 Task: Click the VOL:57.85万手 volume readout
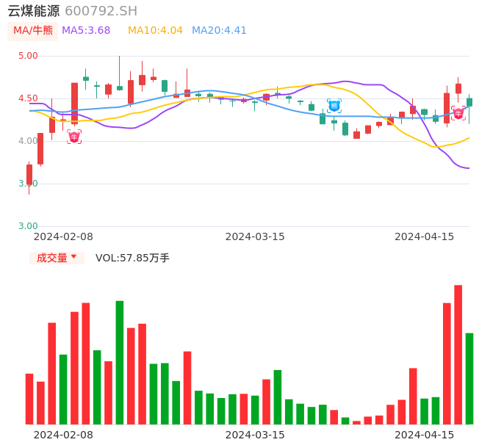pyautogui.click(x=132, y=258)
